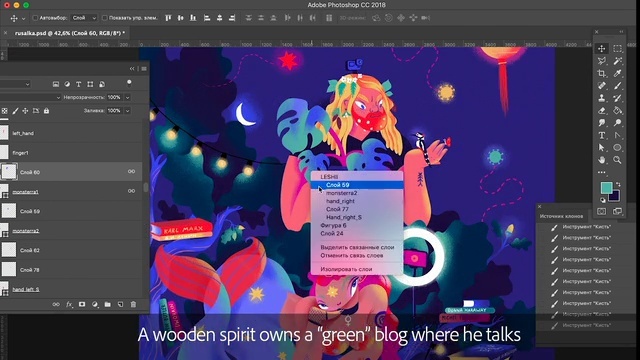Choose Фигура 6 in the context menu
This screenshot has width=640, height=360.
(x=357, y=225)
